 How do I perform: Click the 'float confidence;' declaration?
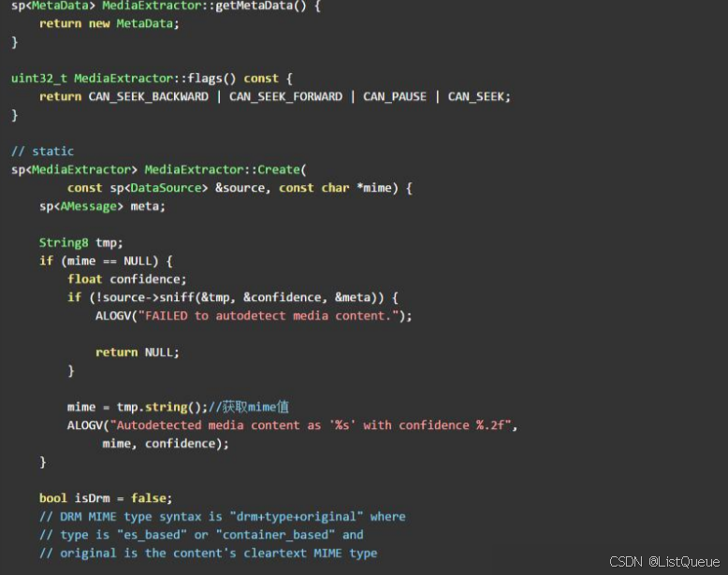(x=126, y=279)
